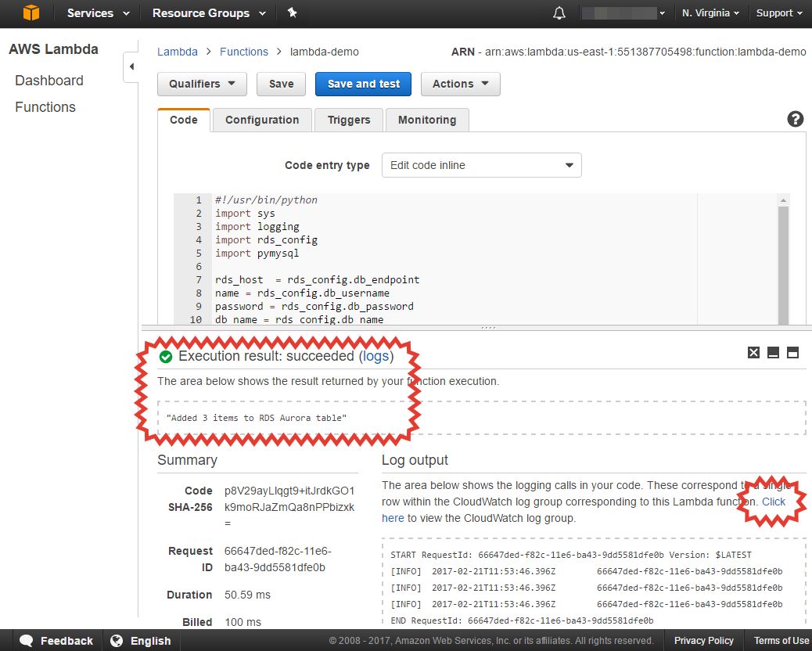The height and width of the screenshot is (651, 812).
Task: Minimize the execution result panel
Action: (773, 353)
